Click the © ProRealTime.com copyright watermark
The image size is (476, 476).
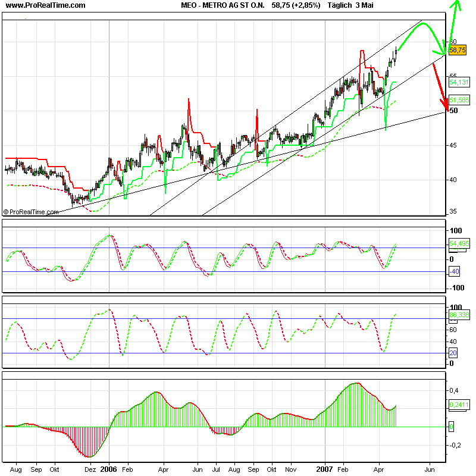[31, 211]
